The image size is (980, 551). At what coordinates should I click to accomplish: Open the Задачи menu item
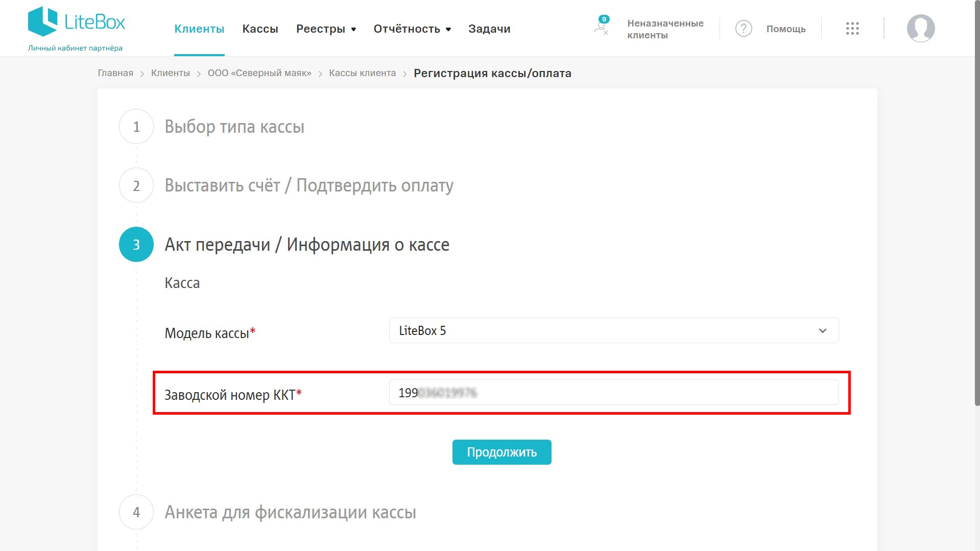pyautogui.click(x=489, y=29)
